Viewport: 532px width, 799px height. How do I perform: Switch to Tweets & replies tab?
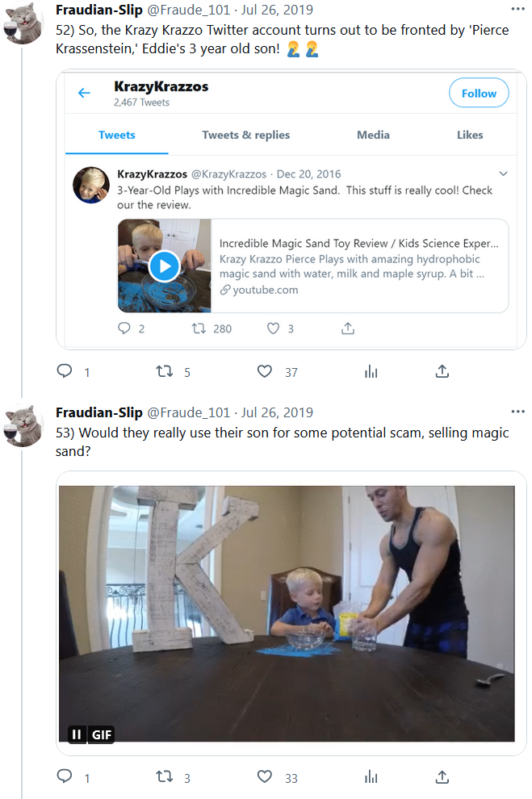click(245, 135)
